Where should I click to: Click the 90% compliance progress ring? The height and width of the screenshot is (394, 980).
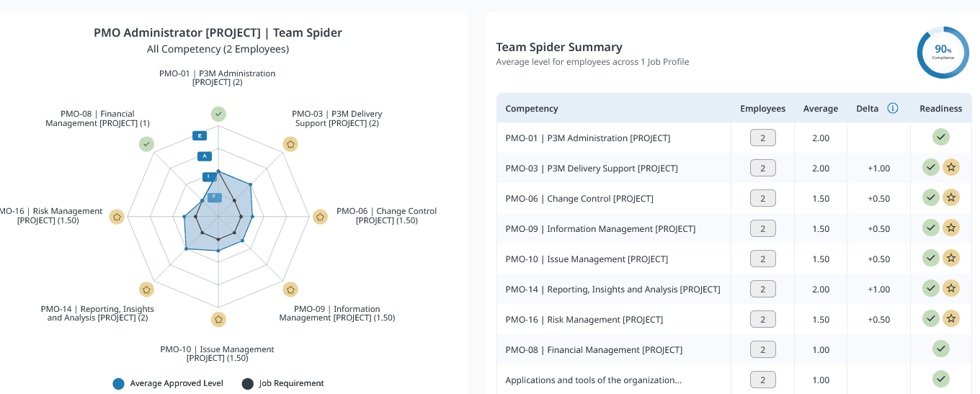pos(943,53)
